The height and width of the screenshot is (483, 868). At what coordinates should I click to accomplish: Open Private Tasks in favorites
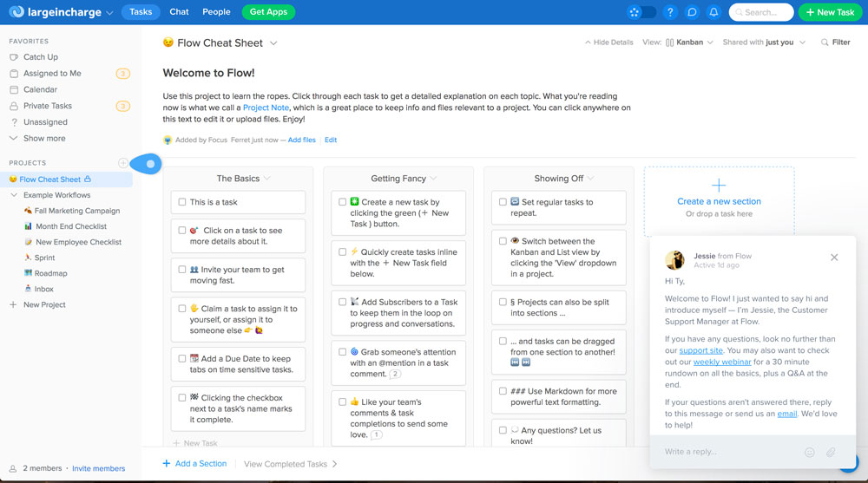tap(48, 106)
